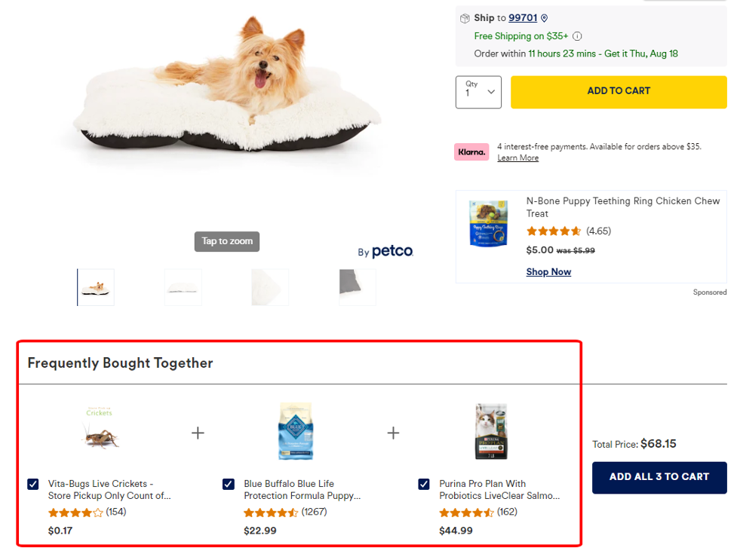737x560 pixels.
Task: Click the N-Bone treat product image
Action: tap(488, 224)
